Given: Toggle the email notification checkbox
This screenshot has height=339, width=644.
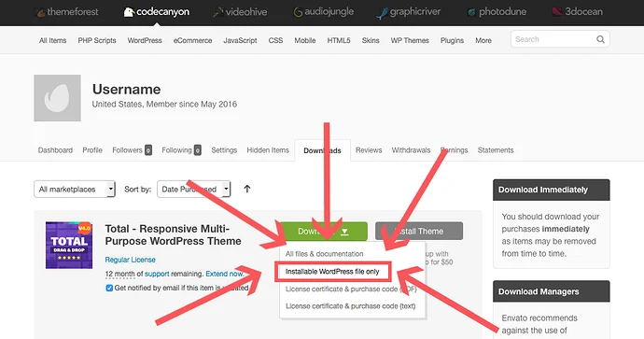Looking at the screenshot, I should point(109,288).
